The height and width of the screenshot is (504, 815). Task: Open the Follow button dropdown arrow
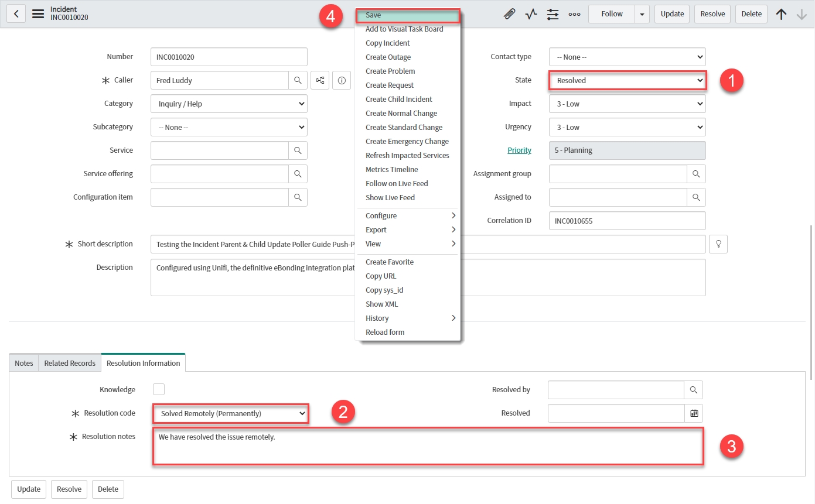coord(643,14)
